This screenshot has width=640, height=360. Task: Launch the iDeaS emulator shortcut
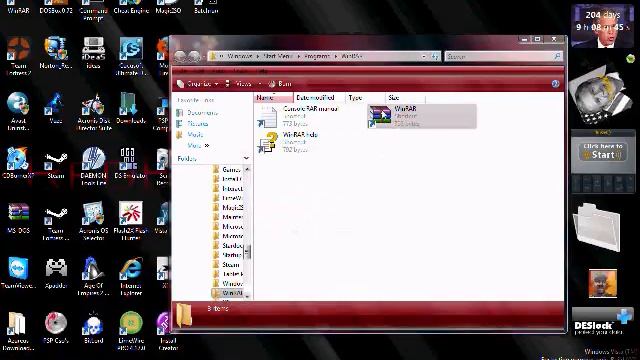[93, 52]
